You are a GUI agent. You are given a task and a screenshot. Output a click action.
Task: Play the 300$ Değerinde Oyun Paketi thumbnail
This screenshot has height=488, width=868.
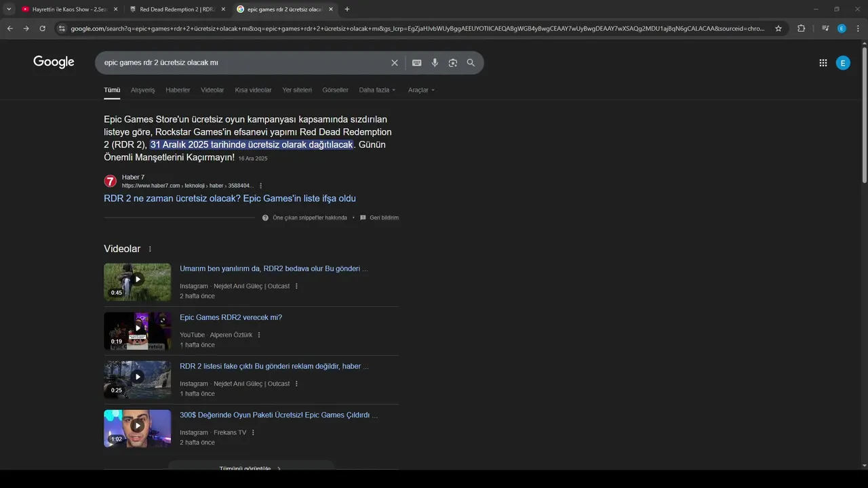[137, 428]
